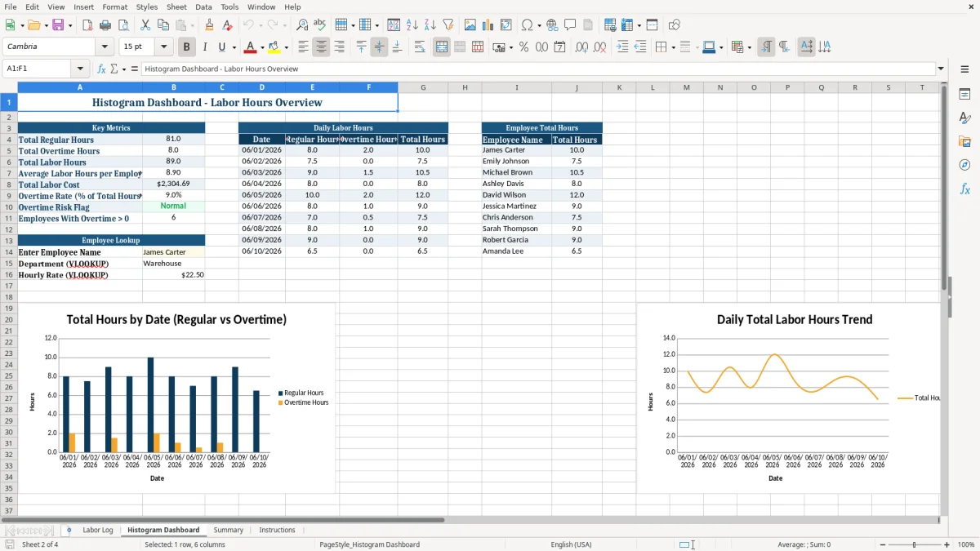Click the Clear Direct Formatting icon
The height and width of the screenshot is (551, 980).
228,25
